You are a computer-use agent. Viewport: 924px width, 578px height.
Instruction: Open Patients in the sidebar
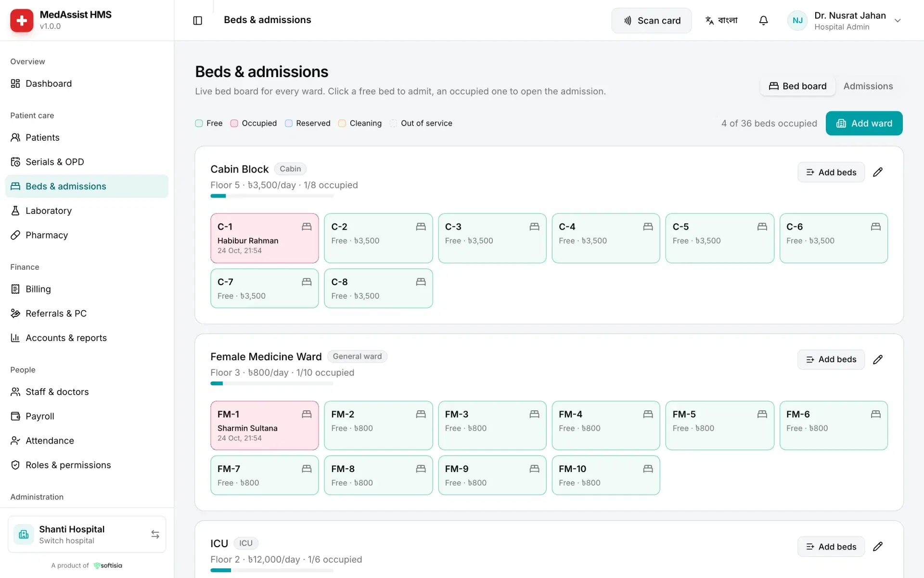click(87, 137)
